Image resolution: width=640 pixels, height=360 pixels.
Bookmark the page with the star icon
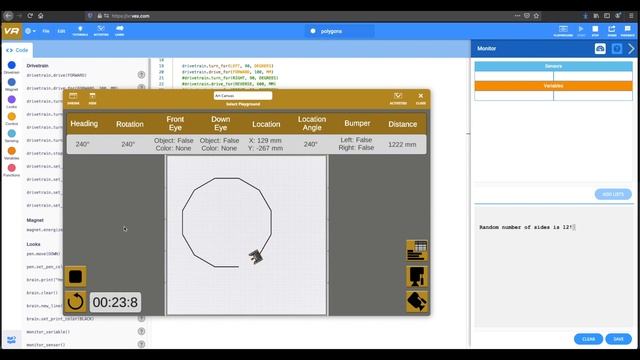coord(536,16)
